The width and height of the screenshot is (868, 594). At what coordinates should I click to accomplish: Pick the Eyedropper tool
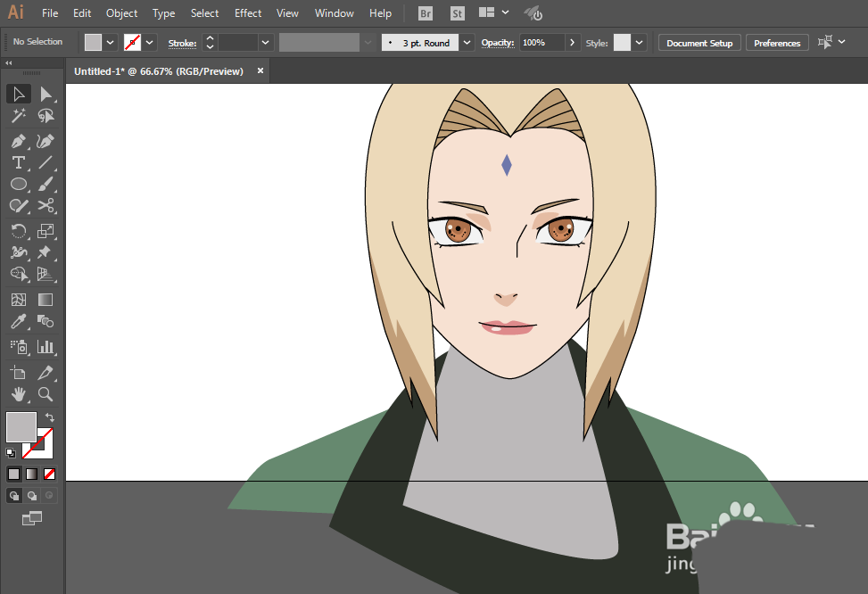point(18,322)
